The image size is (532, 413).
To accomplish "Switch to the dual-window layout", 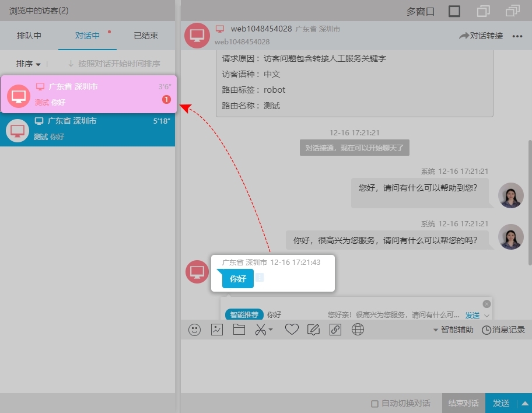I will point(484,10).
